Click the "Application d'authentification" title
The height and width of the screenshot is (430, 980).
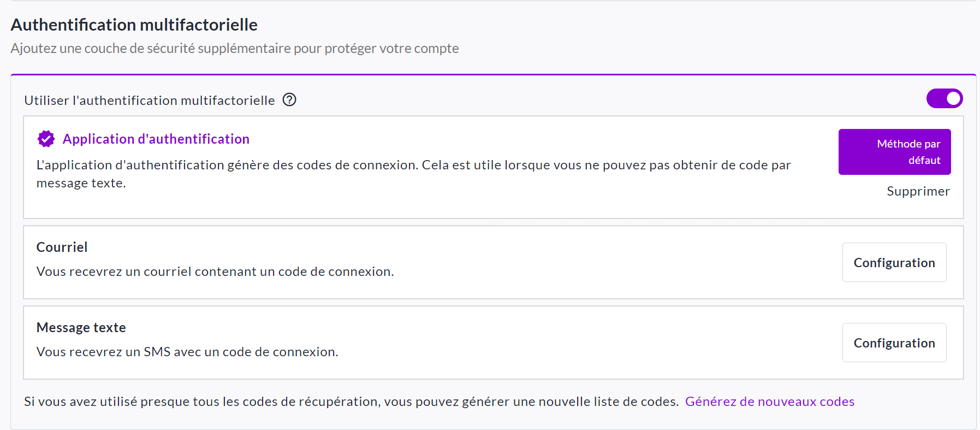(156, 139)
